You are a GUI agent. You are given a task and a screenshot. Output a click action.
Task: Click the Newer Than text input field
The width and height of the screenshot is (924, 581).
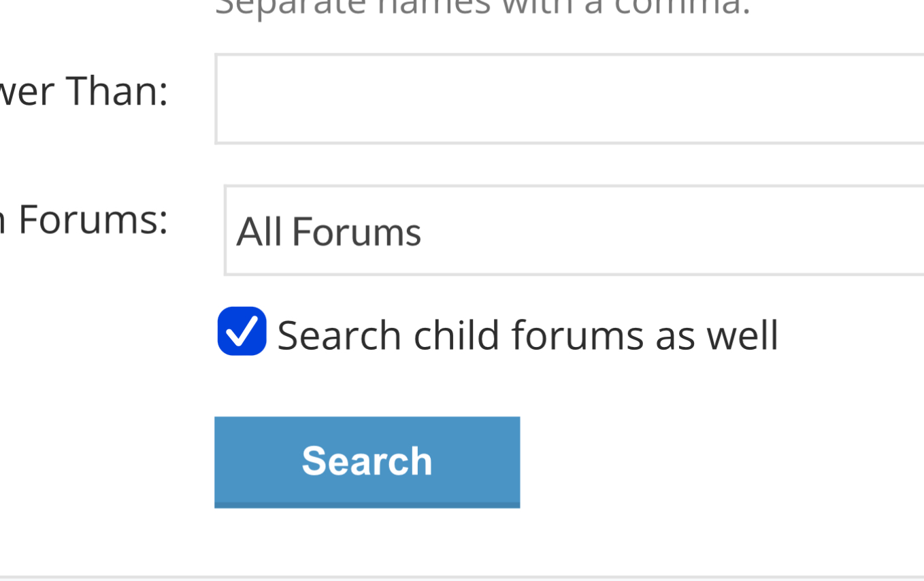[x=569, y=99]
